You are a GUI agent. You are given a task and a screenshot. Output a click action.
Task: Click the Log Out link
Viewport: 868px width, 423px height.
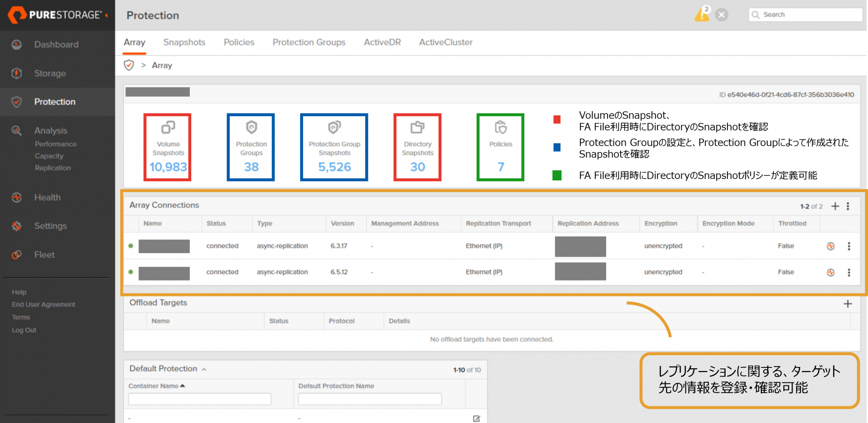coord(24,330)
